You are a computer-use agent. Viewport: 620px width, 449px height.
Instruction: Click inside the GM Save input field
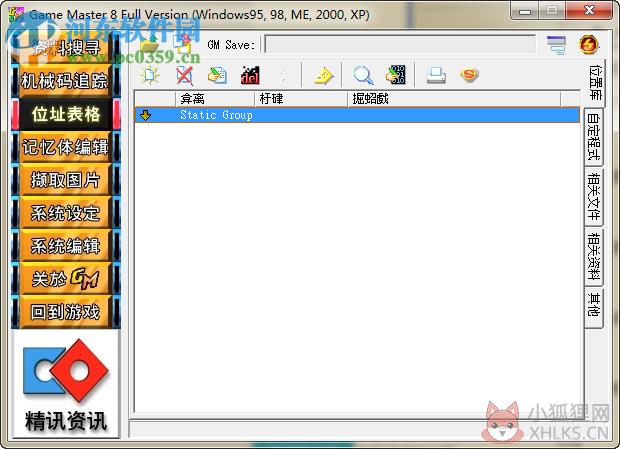(400, 44)
